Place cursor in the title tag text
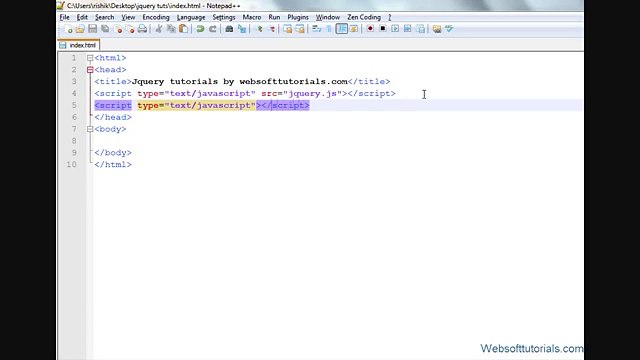Image resolution: width=640 pixels, height=360 pixels. (240, 82)
